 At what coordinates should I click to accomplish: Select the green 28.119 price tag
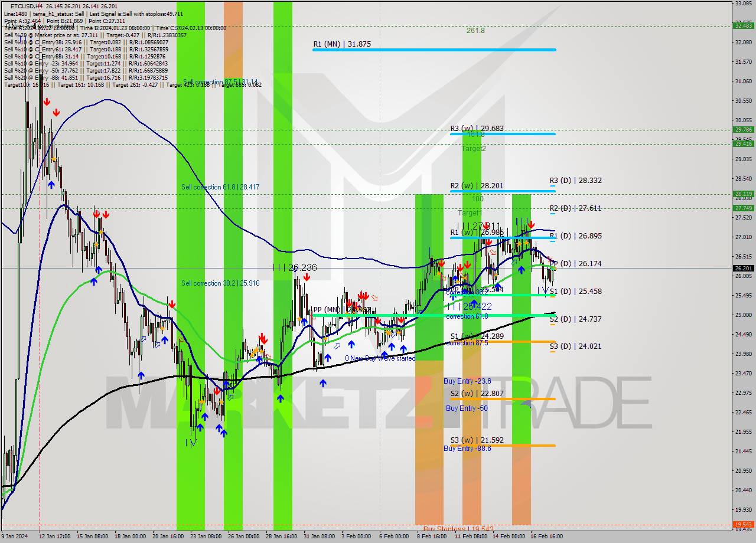[x=743, y=194]
